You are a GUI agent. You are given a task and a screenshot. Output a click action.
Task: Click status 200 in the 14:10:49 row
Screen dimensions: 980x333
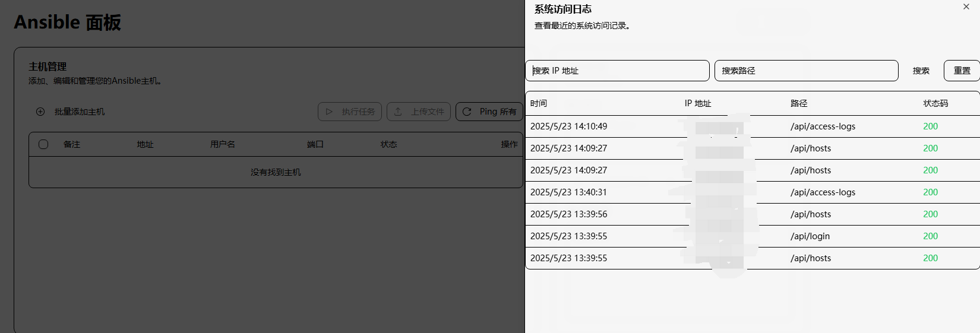930,126
